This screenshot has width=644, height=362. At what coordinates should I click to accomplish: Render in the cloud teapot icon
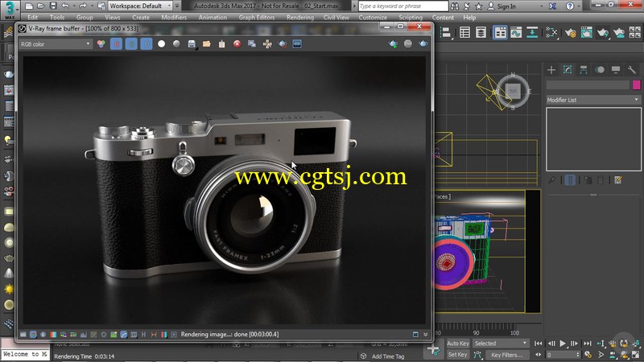(x=618, y=32)
